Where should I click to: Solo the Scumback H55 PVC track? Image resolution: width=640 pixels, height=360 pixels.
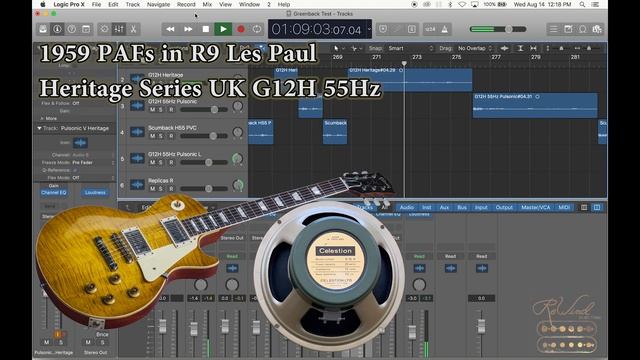[x=161, y=136]
